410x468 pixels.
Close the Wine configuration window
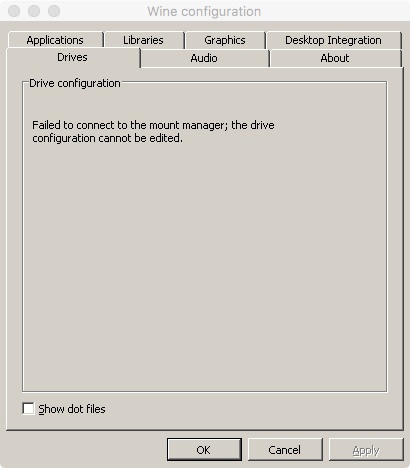[x=14, y=11]
